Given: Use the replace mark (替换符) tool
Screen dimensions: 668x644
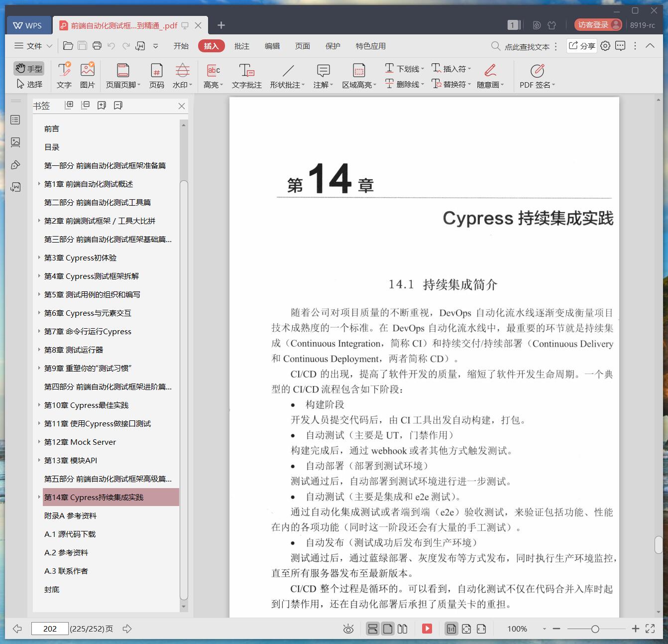Looking at the screenshot, I should click(x=451, y=84).
